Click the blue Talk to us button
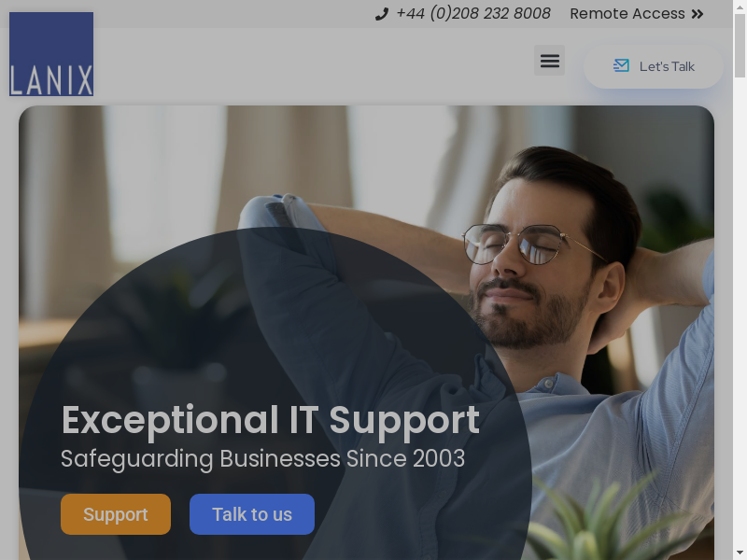 click(x=252, y=514)
